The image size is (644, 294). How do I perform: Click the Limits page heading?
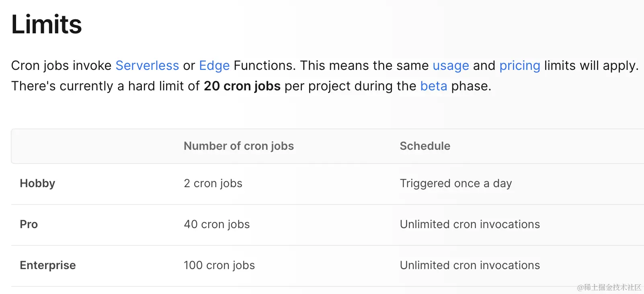point(47,24)
